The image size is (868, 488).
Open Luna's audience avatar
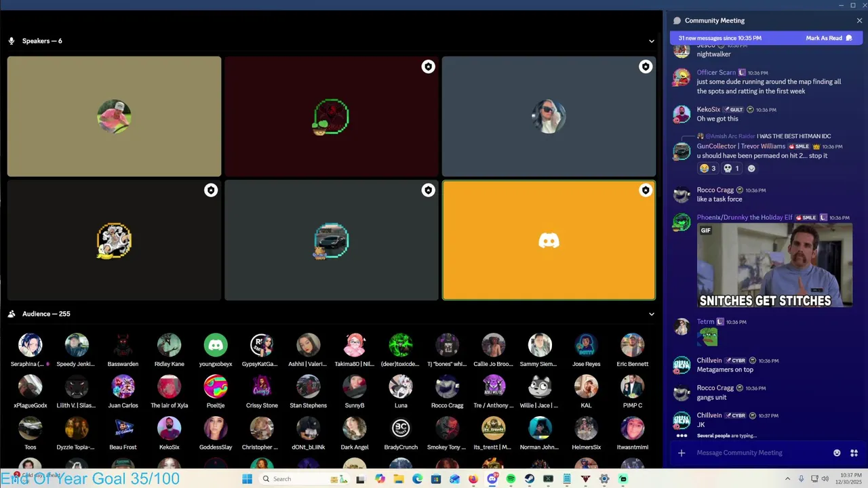tap(401, 386)
